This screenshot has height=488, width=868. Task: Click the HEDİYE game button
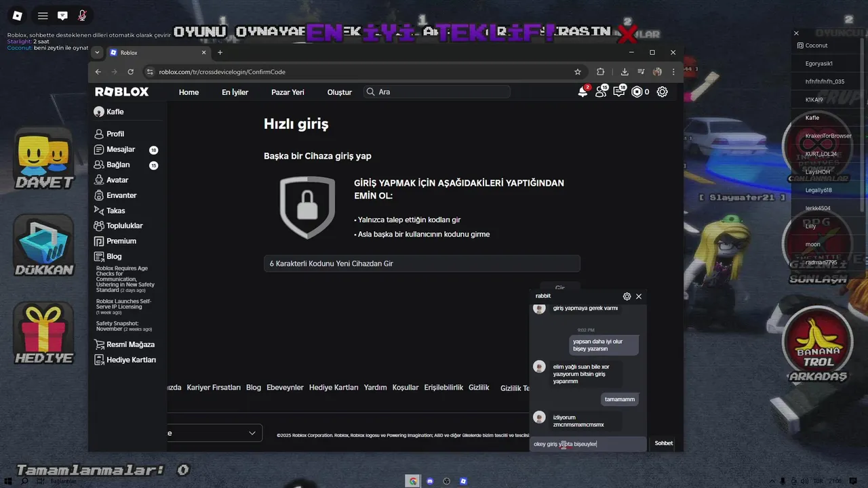coord(44,333)
